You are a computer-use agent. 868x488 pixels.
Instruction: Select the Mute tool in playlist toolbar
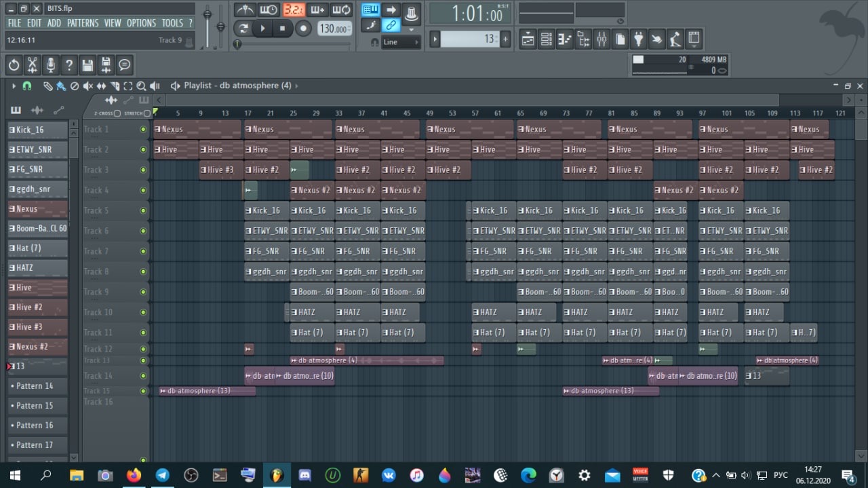(87, 86)
